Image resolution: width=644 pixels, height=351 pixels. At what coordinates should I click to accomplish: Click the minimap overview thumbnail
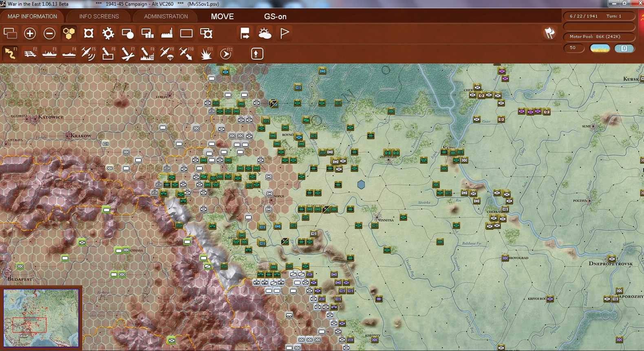(41, 318)
